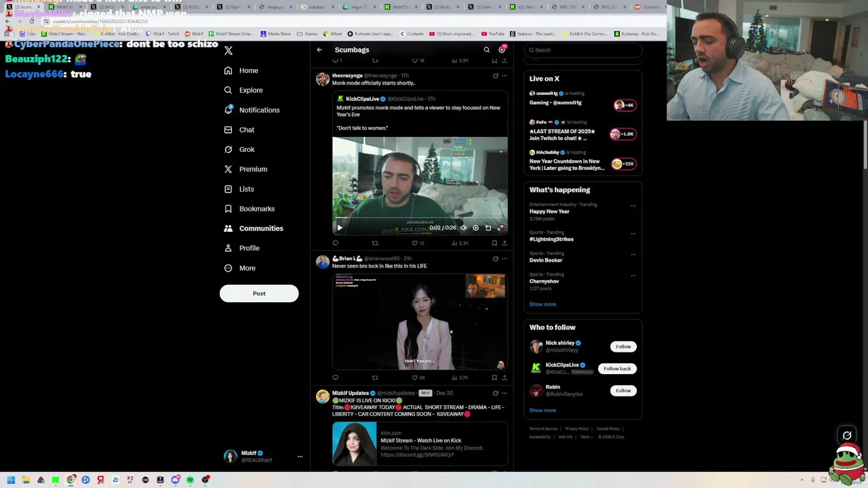Open the Brian L video thumbnail
This screenshot has height=488, width=868.
point(420,321)
